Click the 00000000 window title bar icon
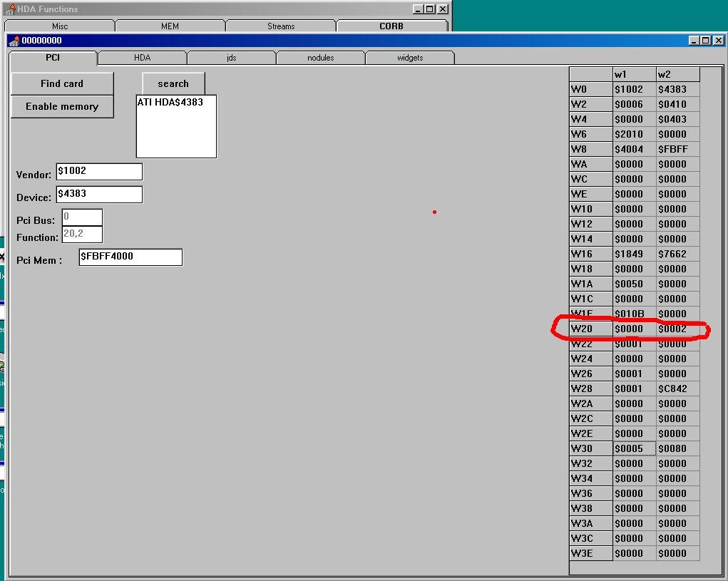The height and width of the screenshot is (581, 728). click(14, 41)
